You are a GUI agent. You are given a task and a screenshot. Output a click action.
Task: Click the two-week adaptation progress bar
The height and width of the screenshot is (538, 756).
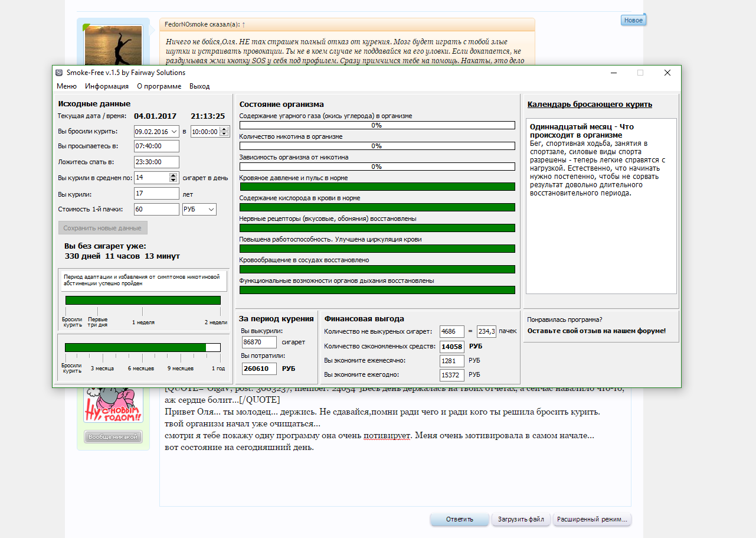tap(143, 300)
